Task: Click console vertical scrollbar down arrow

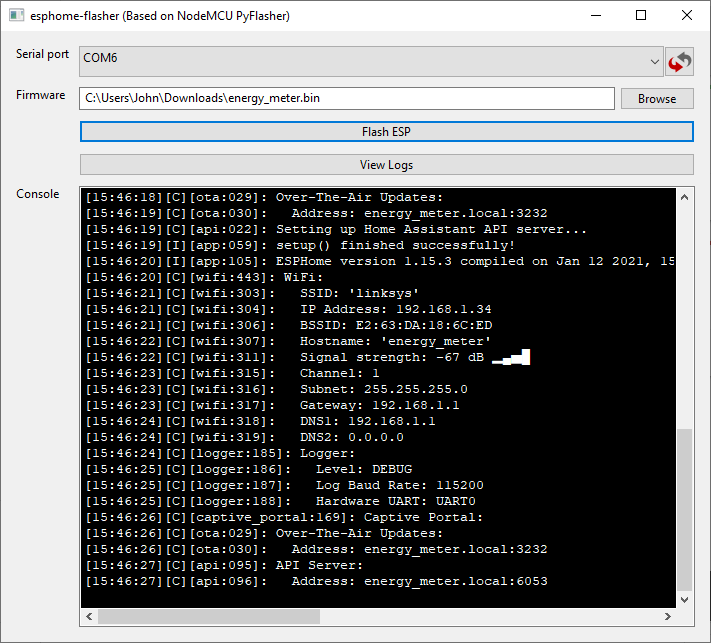Action: tap(685, 599)
